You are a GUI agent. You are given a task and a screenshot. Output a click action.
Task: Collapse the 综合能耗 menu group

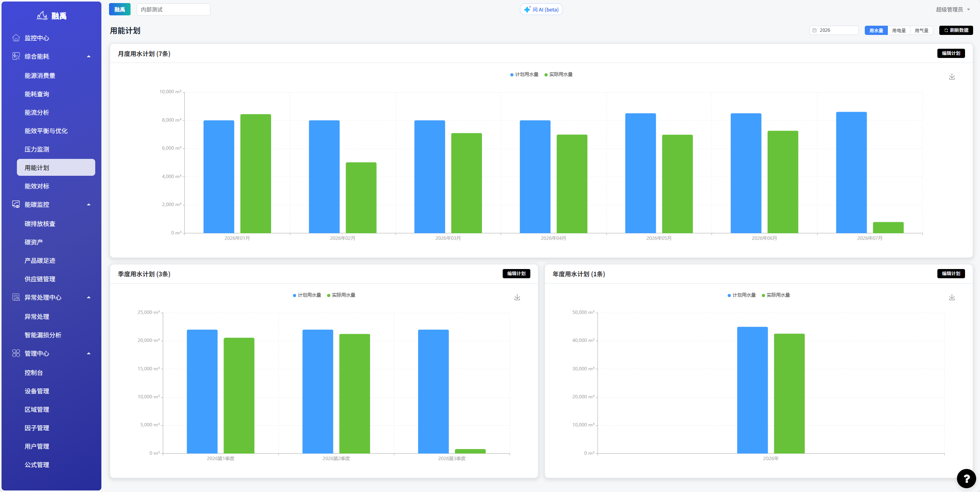[89, 56]
